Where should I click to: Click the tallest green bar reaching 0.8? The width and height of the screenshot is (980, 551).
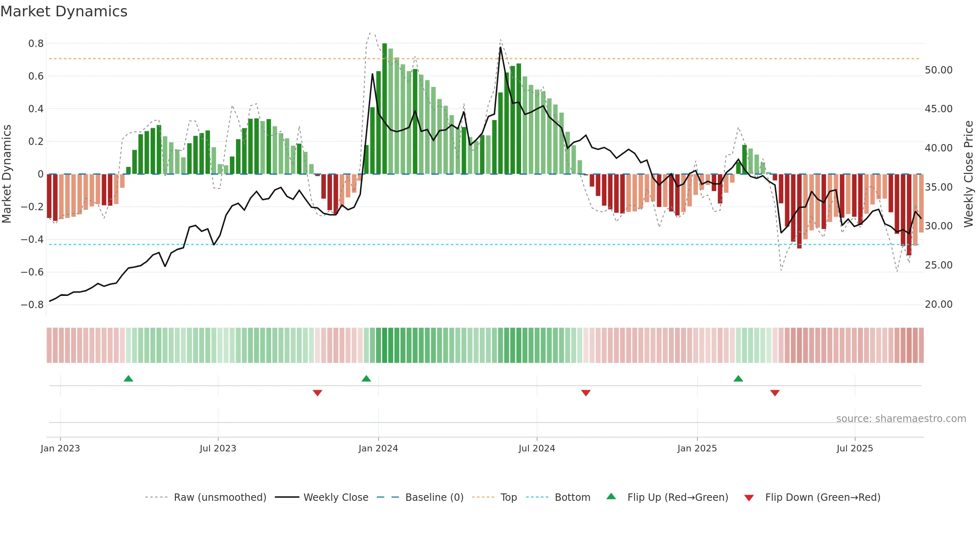point(385,109)
